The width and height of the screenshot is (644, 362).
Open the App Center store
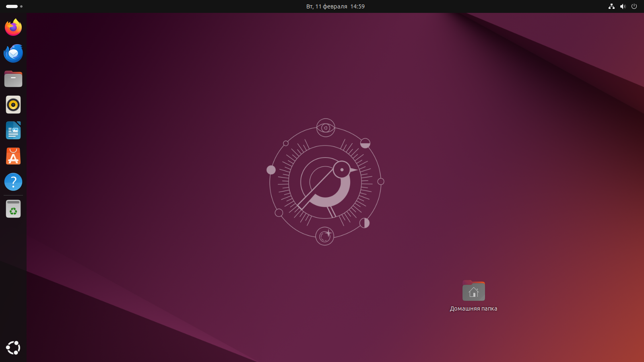(x=13, y=156)
